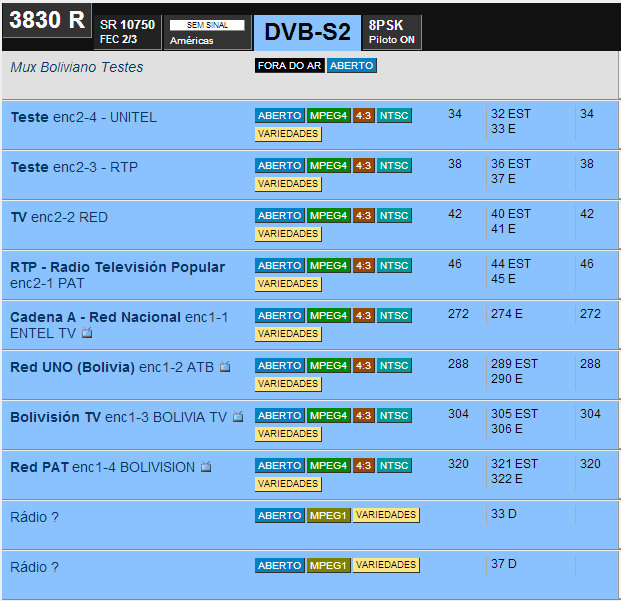Click the Teste enc2-3 - RTP name
The image size is (621, 601).
click(x=74, y=167)
